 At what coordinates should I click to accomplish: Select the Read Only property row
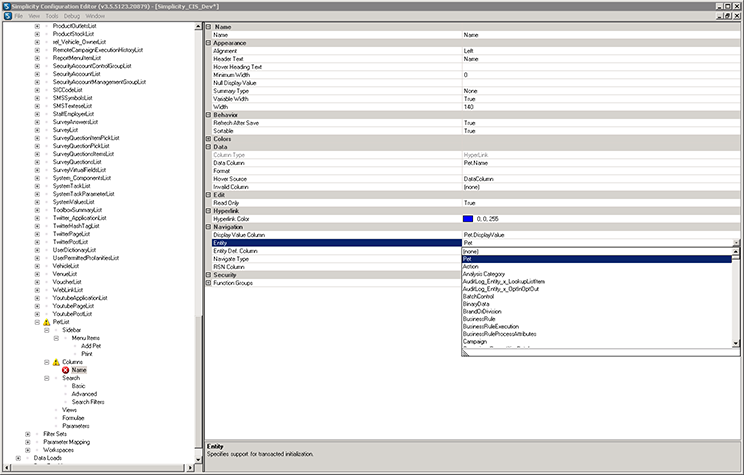point(475,203)
